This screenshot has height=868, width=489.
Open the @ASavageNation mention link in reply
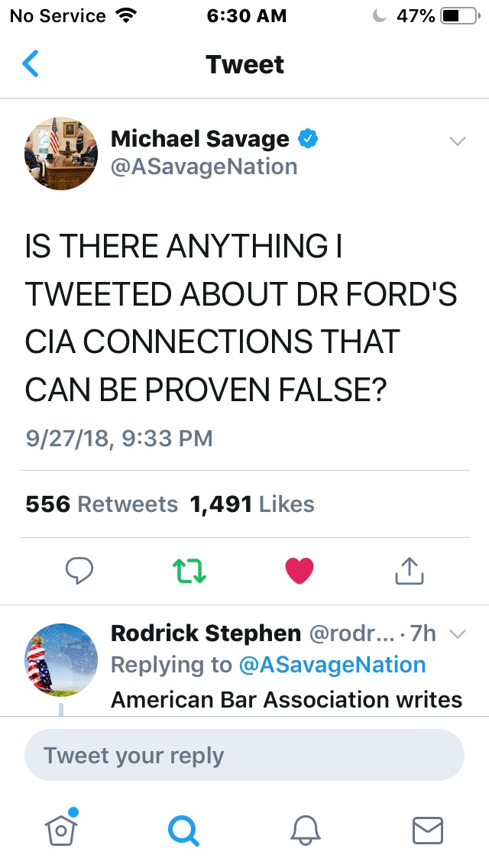click(332, 665)
